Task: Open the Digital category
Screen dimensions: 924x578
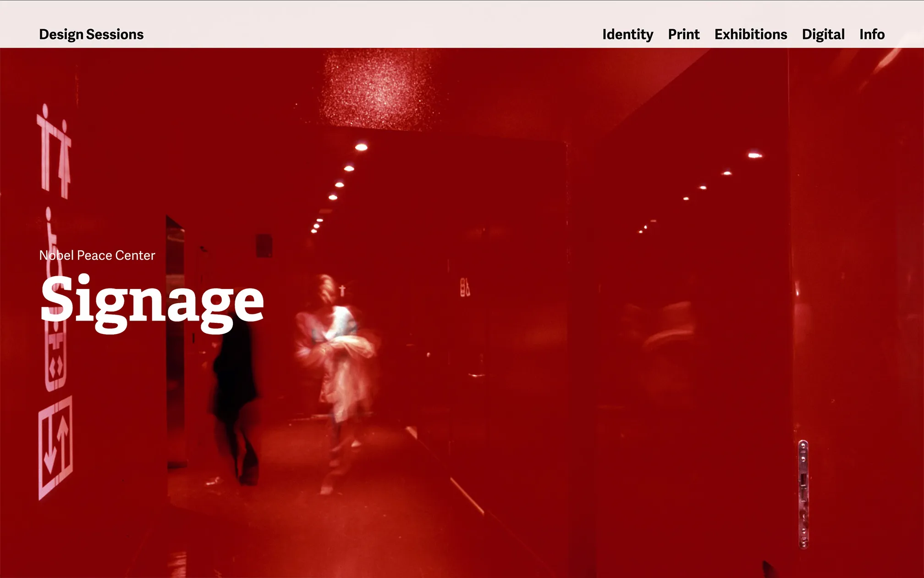Action: [823, 34]
